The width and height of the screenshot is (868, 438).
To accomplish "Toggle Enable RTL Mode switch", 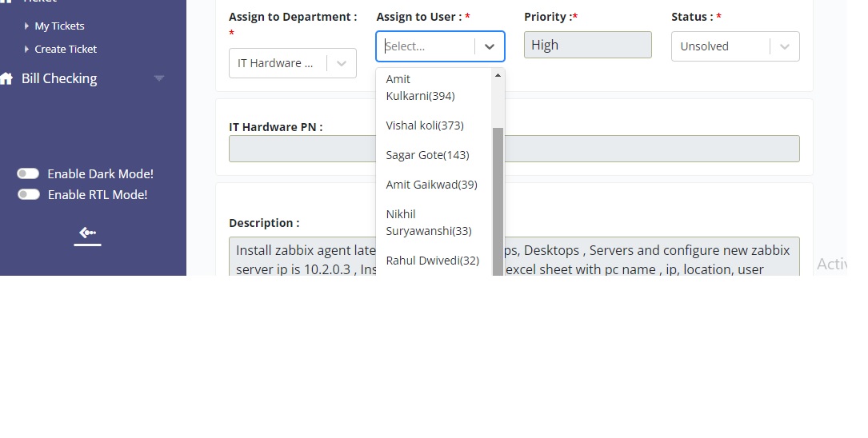I will tap(28, 194).
